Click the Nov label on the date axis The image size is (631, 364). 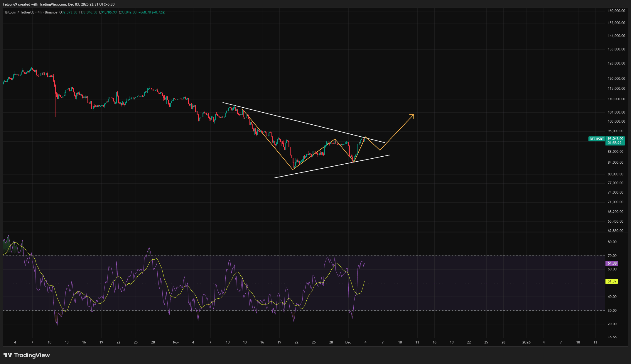[x=176, y=342]
